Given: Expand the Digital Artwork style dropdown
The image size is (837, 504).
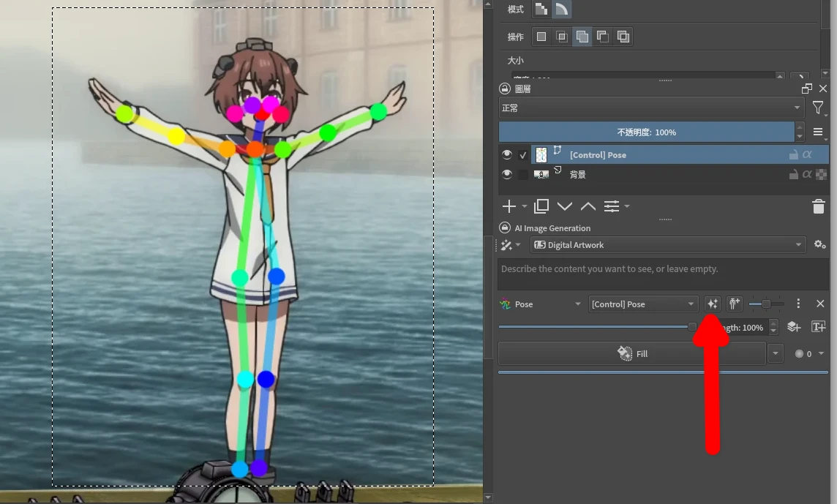Looking at the screenshot, I should [667, 245].
